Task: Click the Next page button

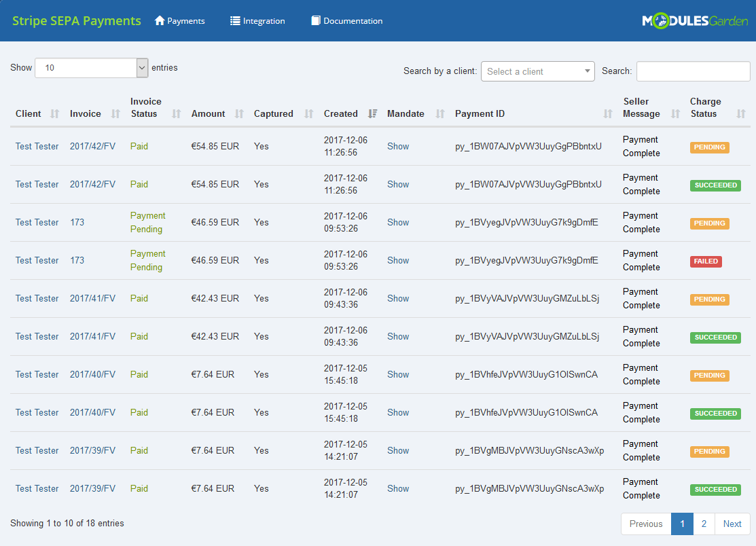Action: coord(732,524)
